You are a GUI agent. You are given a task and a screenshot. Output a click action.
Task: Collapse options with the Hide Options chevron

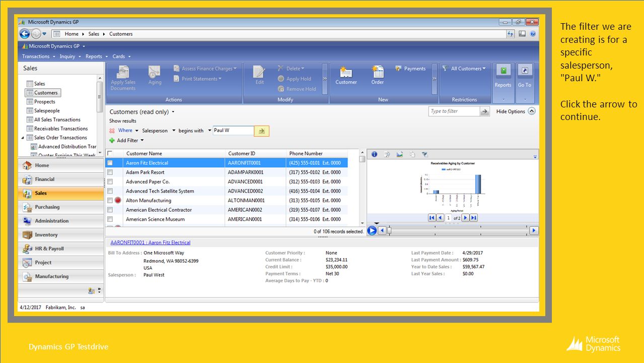pos(532,111)
